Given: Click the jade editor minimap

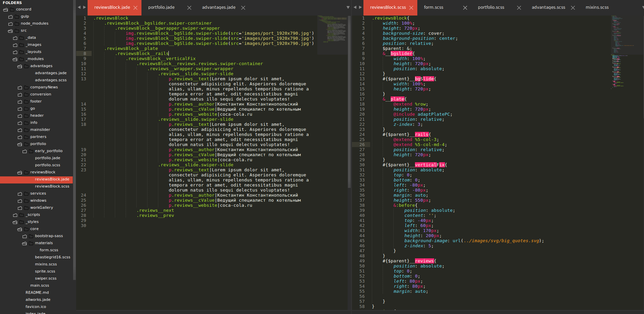Looking at the screenshot, I should (x=332, y=35).
